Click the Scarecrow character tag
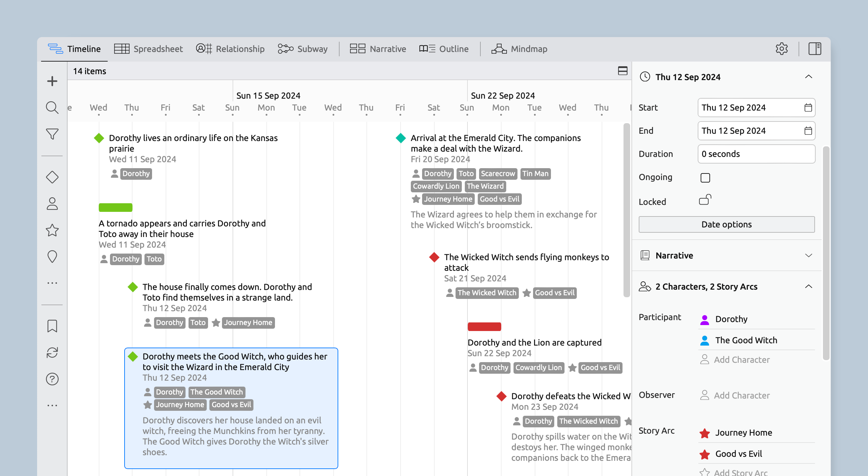Screen dimensions: 868x476 (x=498, y=174)
